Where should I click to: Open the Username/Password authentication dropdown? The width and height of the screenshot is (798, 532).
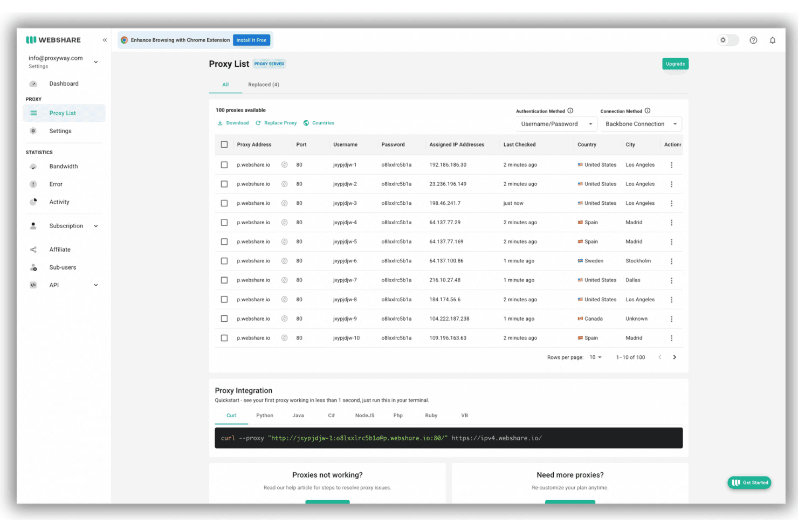(x=556, y=124)
